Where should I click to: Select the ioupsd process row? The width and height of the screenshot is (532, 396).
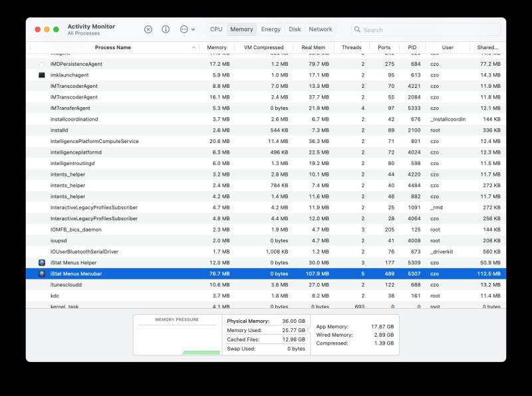266,240
